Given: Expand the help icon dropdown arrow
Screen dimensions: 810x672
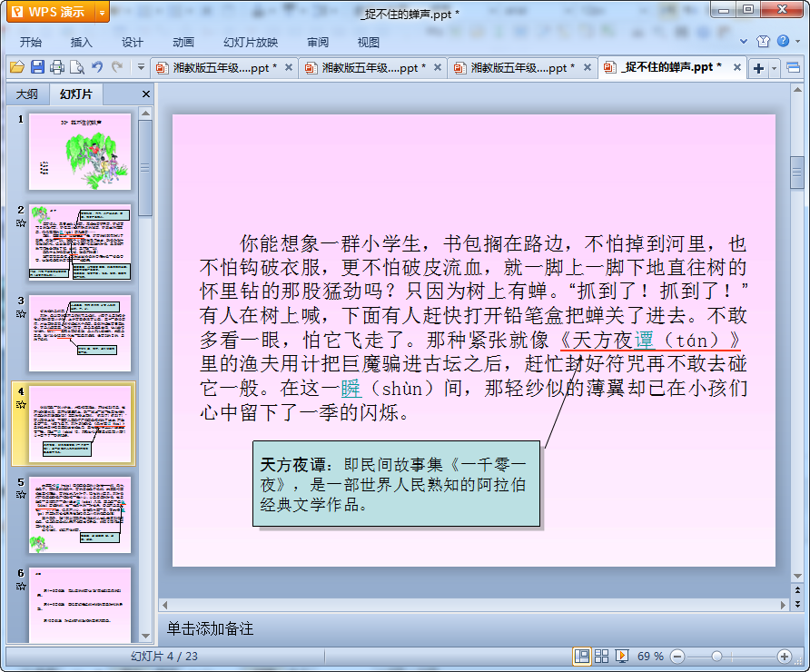Looking at the screenshot, I should (x=798, y=42).
